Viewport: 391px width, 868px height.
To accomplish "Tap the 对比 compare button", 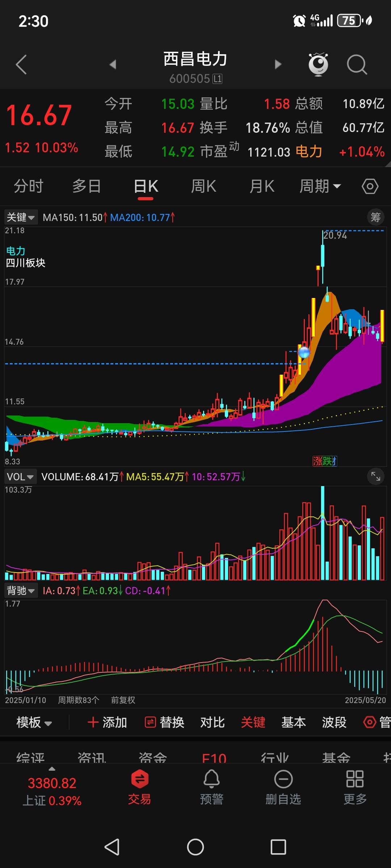I will pos(213,722).
